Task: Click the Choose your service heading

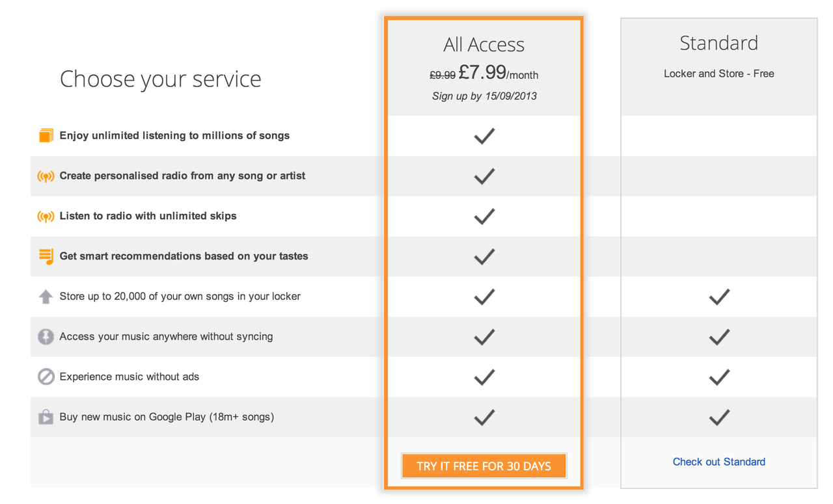Action: coord(161,79)
